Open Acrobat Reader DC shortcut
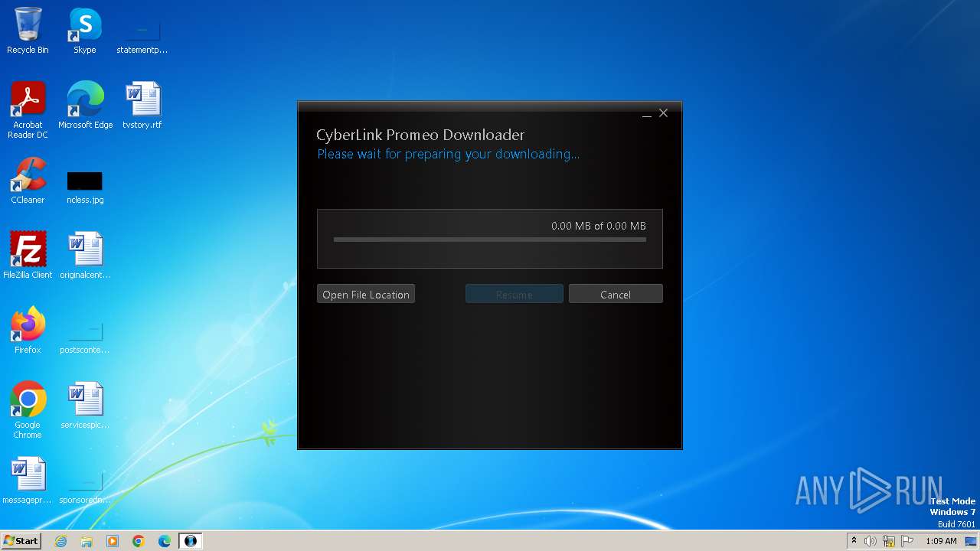The image size is (980, 551). [28, 110]
